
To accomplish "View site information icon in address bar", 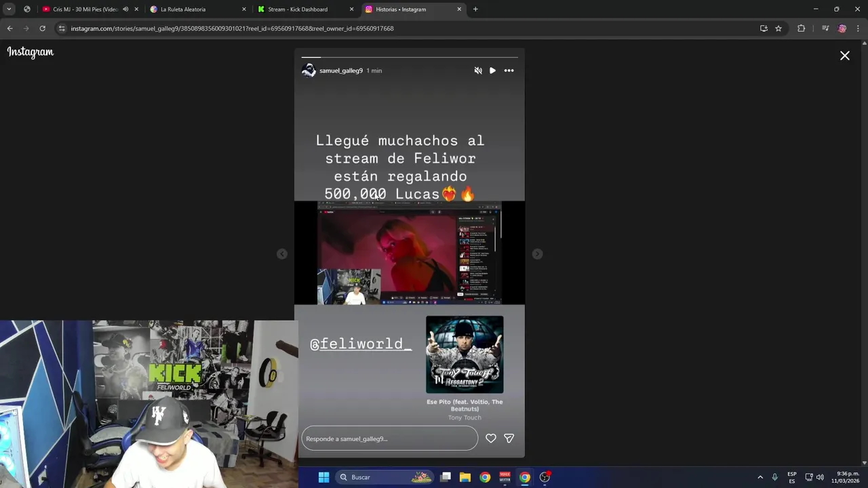I will [x=62, y=28].
